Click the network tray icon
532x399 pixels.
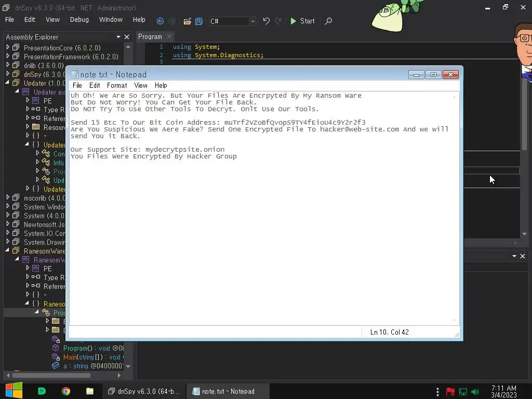[x=463, y=392]
